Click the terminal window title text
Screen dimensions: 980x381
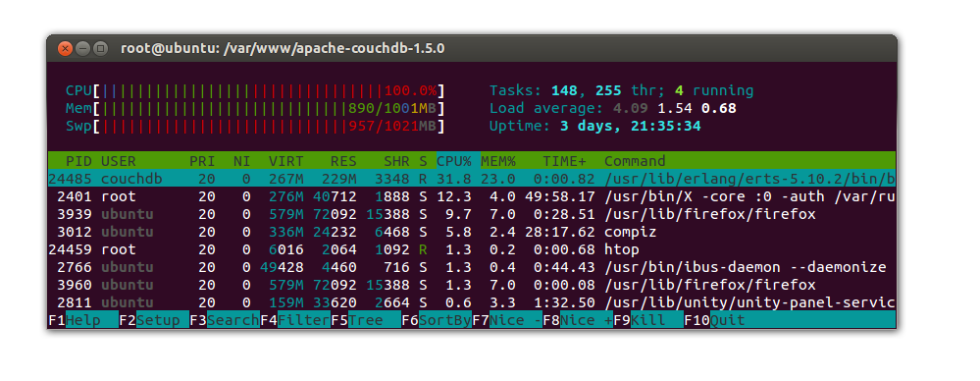click(x=283, y=48)
